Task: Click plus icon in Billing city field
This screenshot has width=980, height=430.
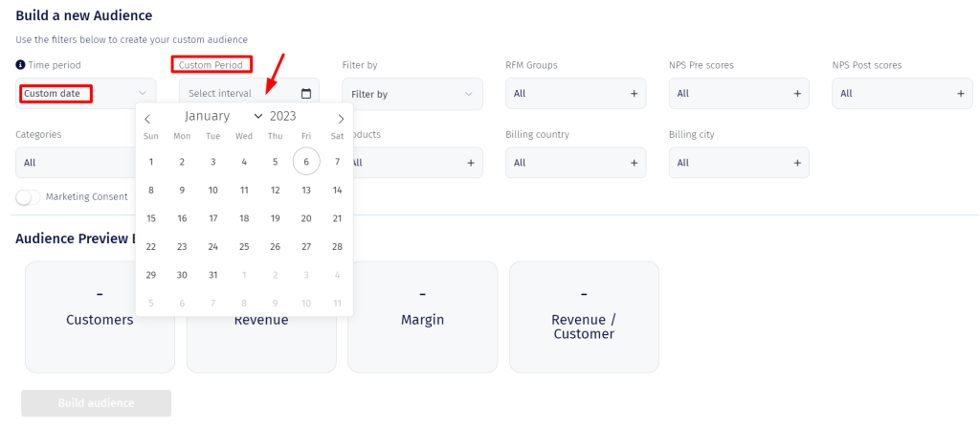Action: pos(797,163)
